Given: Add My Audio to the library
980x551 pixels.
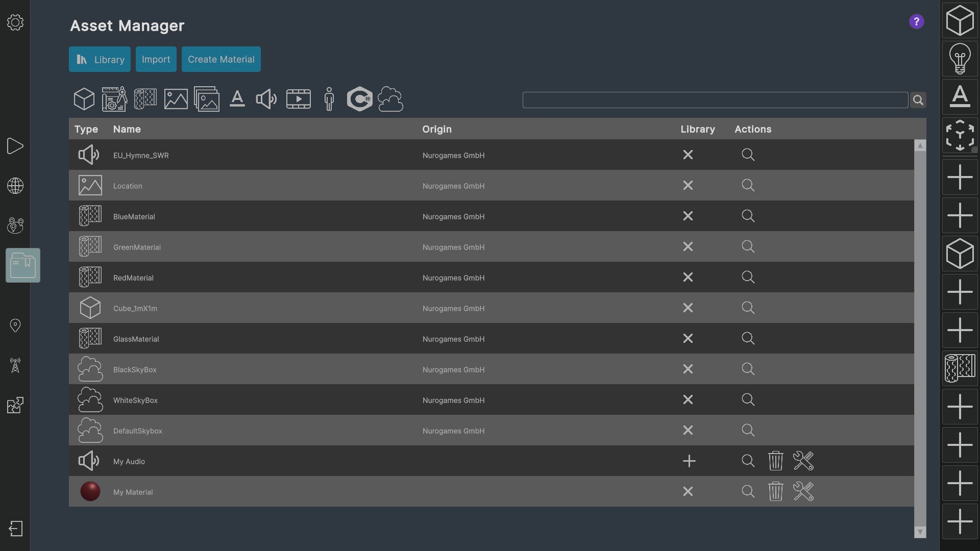Looking at the screenshot, I should [688, 461].
